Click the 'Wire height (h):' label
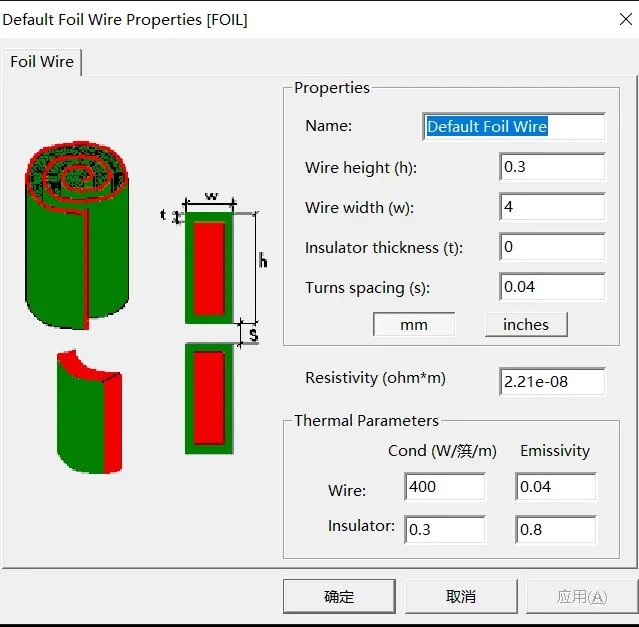639x627 pixels. (361, 168)
